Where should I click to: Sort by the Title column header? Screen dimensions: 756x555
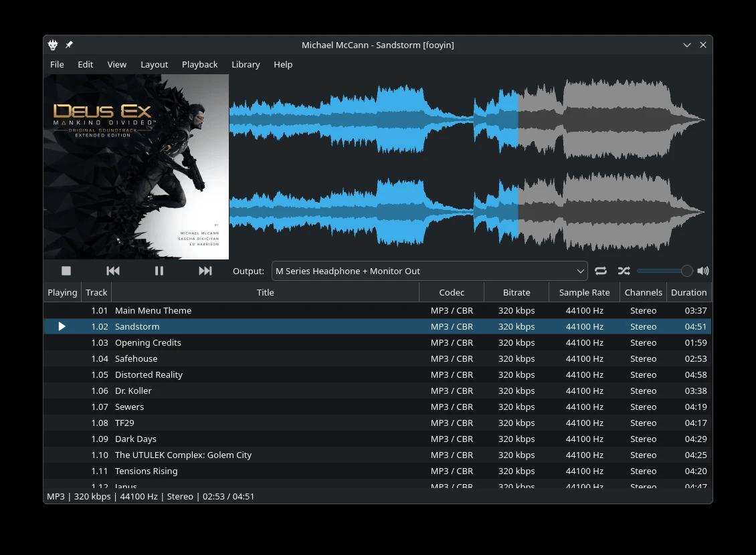[x=265, y=292]
